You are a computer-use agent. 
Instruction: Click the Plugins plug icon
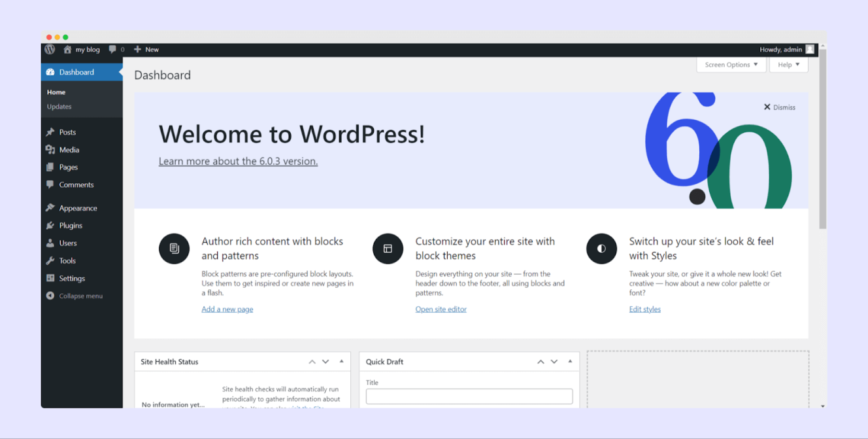pos(50,226)
